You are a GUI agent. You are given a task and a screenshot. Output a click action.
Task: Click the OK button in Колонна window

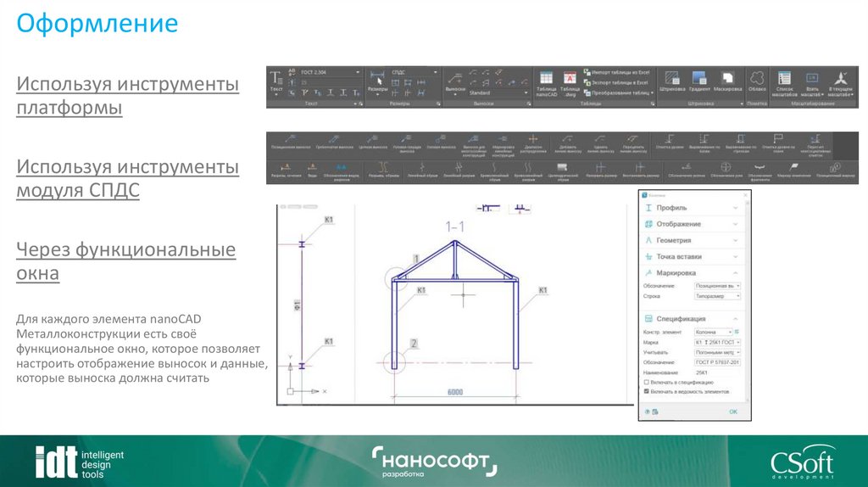(733, 411)
